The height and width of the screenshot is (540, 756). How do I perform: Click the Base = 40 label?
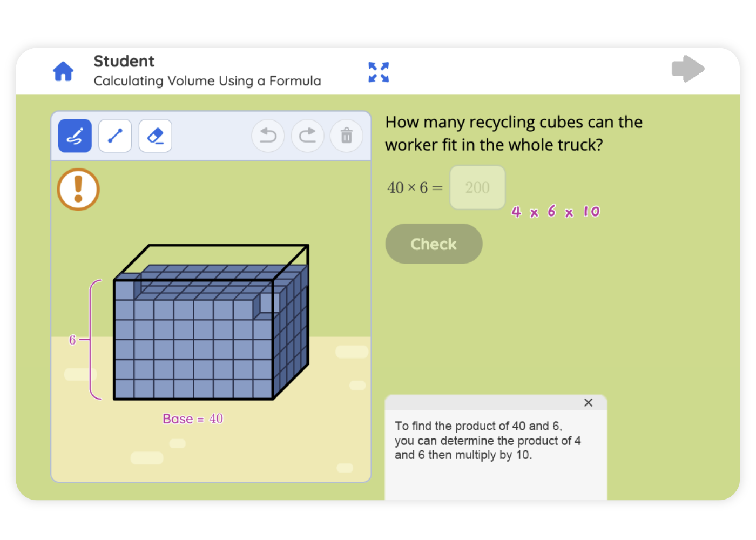coord(193,419)
